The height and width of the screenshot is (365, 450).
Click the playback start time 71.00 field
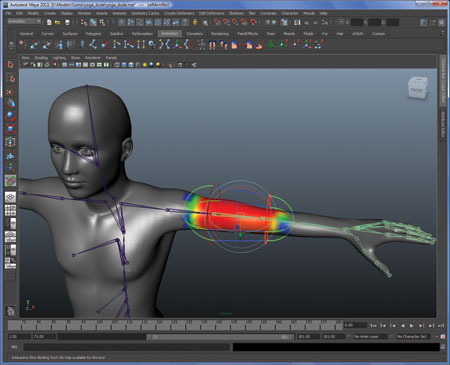pyautogui.click(x=44, y=337)
